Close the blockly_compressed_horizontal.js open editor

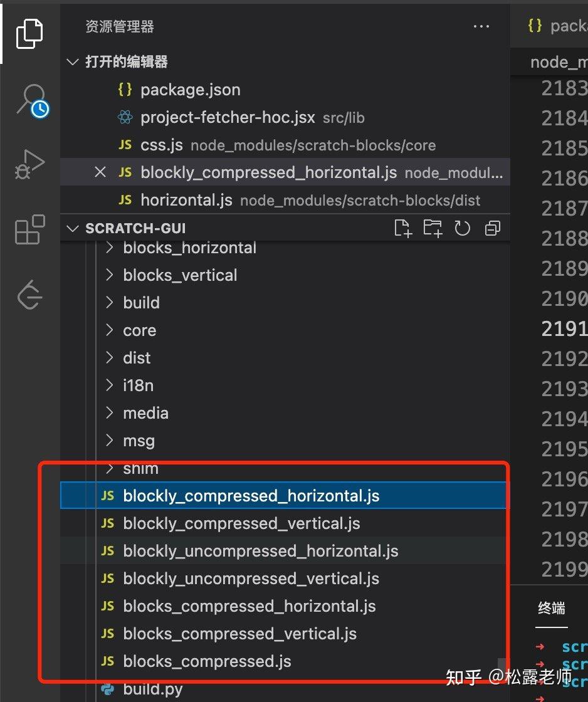coord(100,172)
